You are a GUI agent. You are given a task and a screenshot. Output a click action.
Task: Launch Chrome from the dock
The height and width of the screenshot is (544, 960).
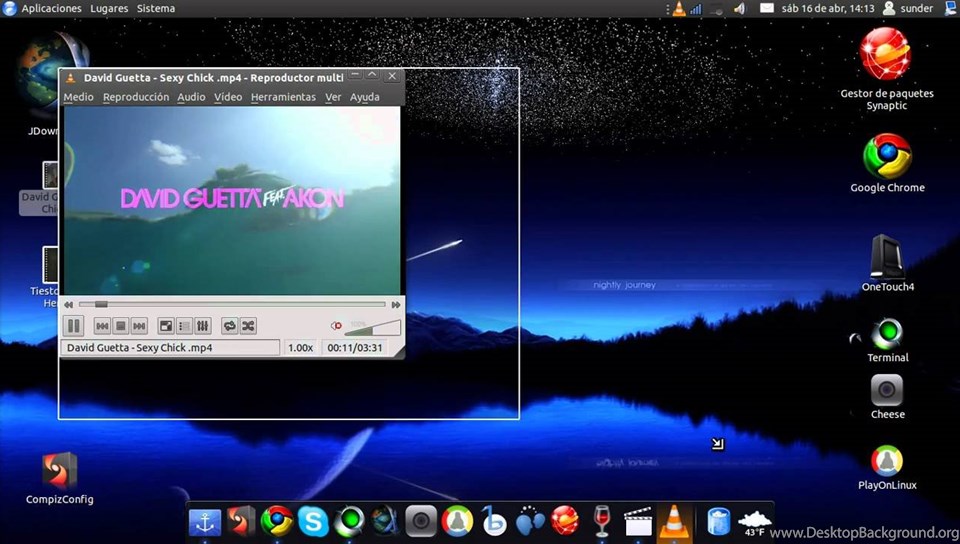pyautogui.click(x=277, y=521)
